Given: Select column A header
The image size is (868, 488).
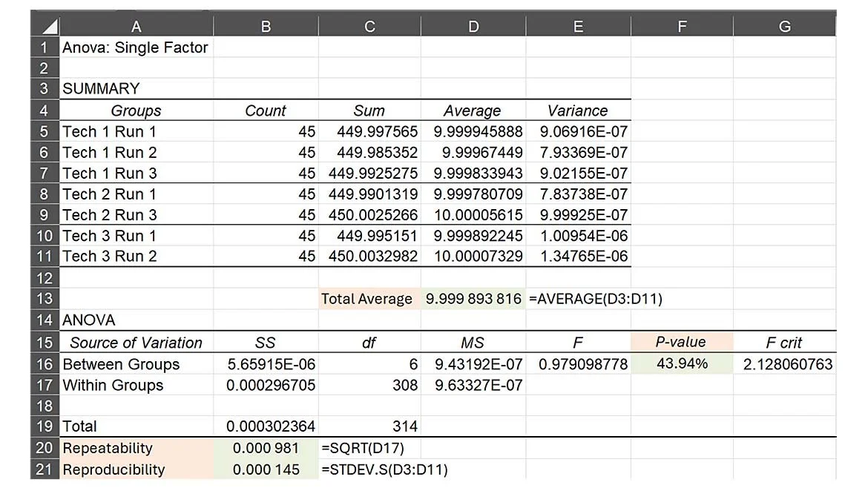Looking at the screenshot, I should tap(137, 26).
